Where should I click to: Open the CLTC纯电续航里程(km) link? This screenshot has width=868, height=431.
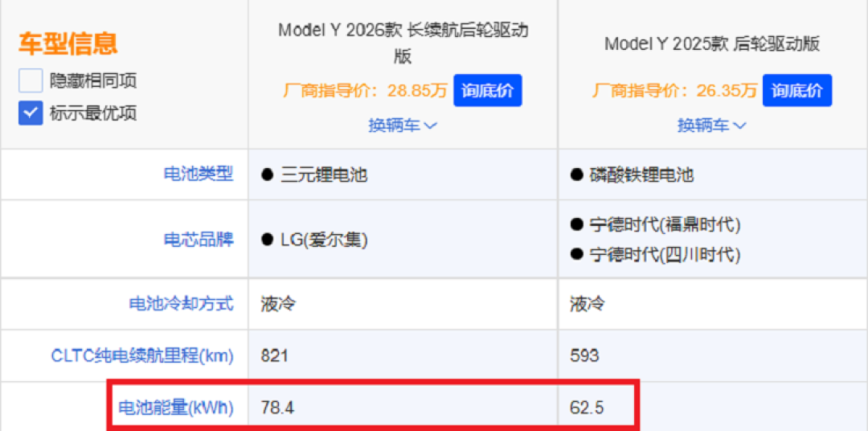click(x=142, y=355)
